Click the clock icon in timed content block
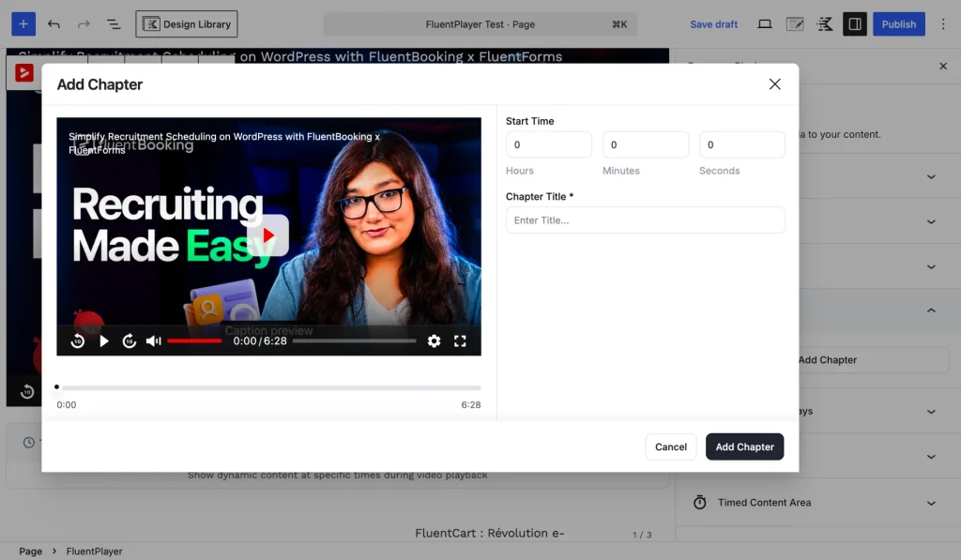The width and height of the screenshot is (961, 560). [29, 442]
